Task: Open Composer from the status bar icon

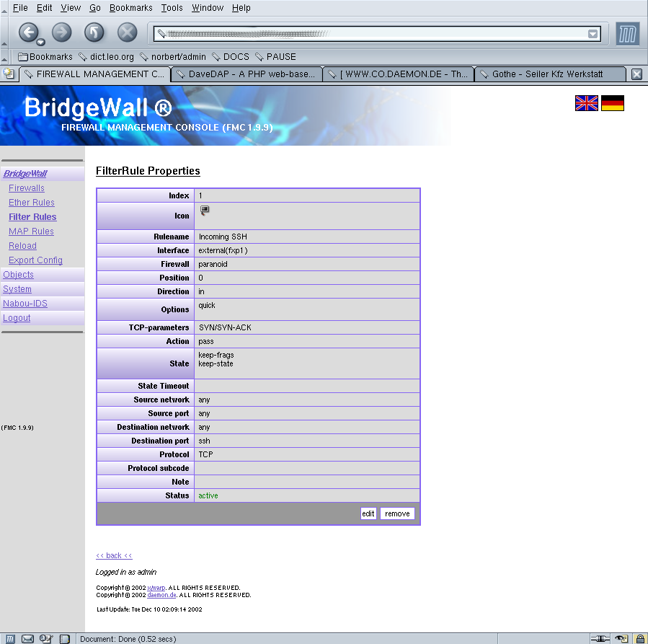Action: [x=46, y=639]
